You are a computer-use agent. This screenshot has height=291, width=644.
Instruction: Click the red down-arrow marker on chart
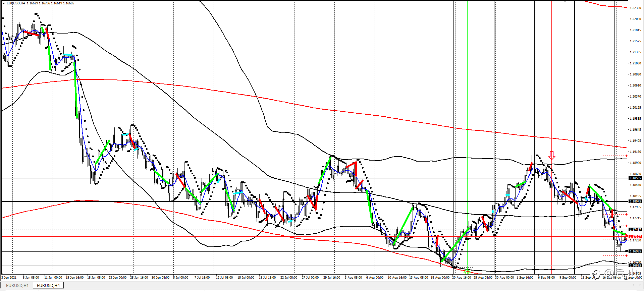551,156
